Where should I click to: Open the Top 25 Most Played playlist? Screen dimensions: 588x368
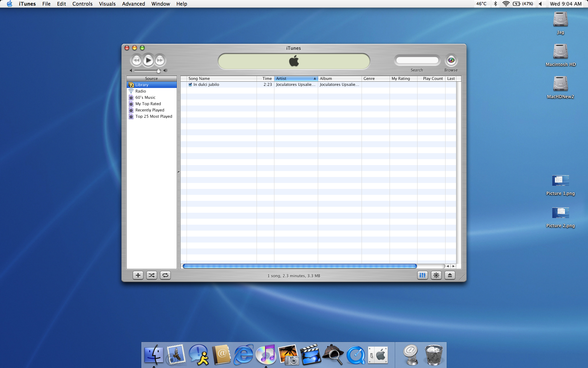(152, 116)
